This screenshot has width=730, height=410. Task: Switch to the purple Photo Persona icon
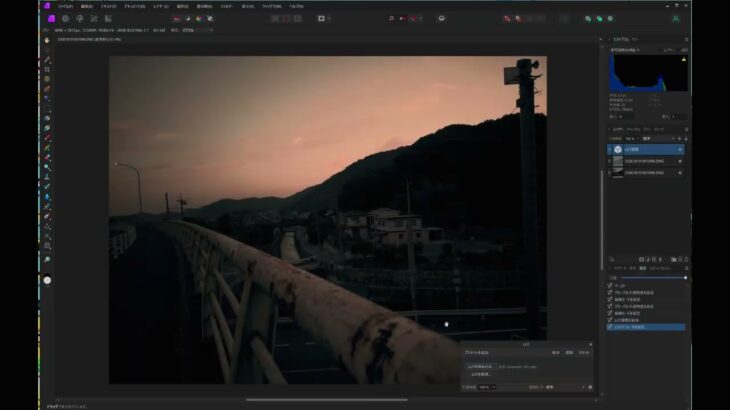point(51,19)
